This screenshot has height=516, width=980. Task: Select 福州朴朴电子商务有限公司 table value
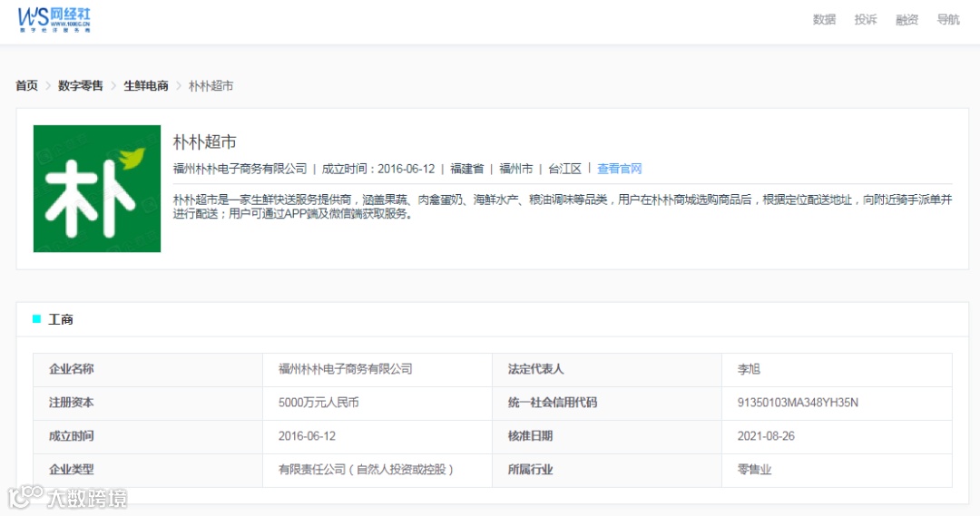click(x=346, y=369)
